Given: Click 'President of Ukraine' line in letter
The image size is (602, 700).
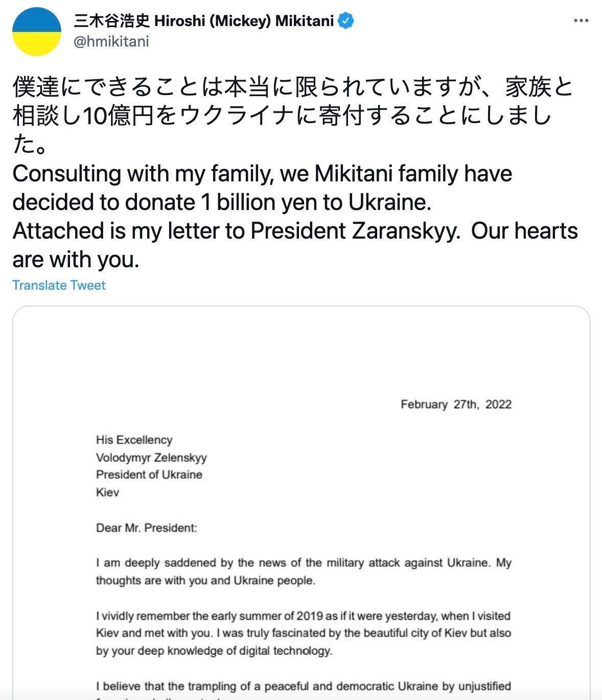Looking at the screenshot, I should coord(149,475).
